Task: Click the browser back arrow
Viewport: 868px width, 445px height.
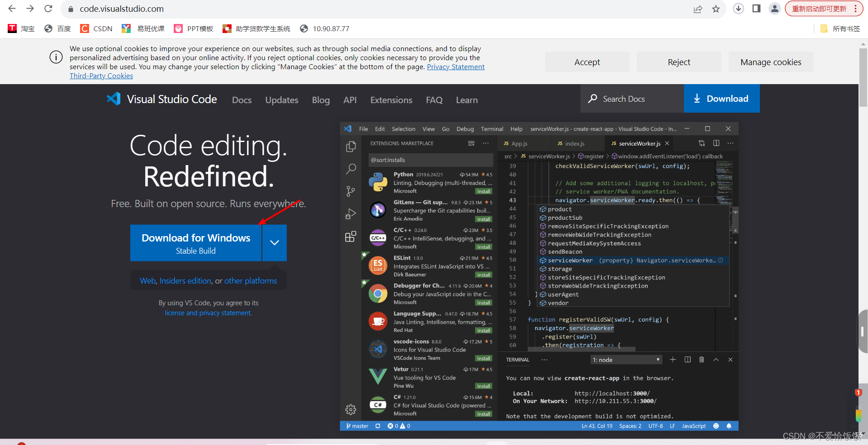Action: (12, 9)
